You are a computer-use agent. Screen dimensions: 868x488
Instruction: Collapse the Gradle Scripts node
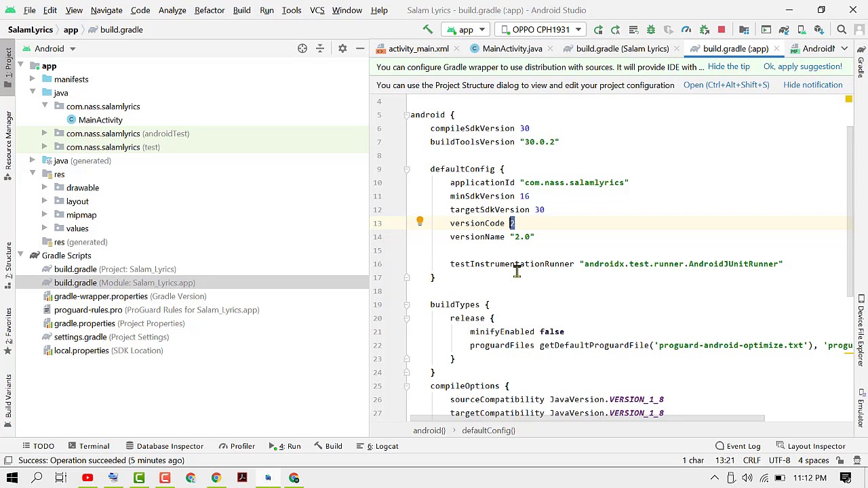(20, 256)
